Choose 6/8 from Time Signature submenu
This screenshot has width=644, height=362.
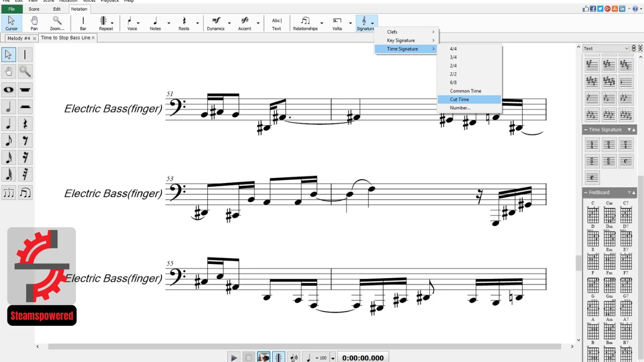point(469,82)
